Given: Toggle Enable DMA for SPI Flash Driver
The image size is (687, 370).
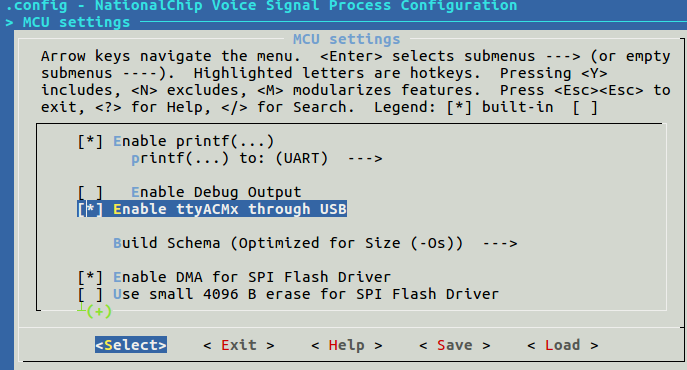Looking at the screenshot, I should click(90, 277).
